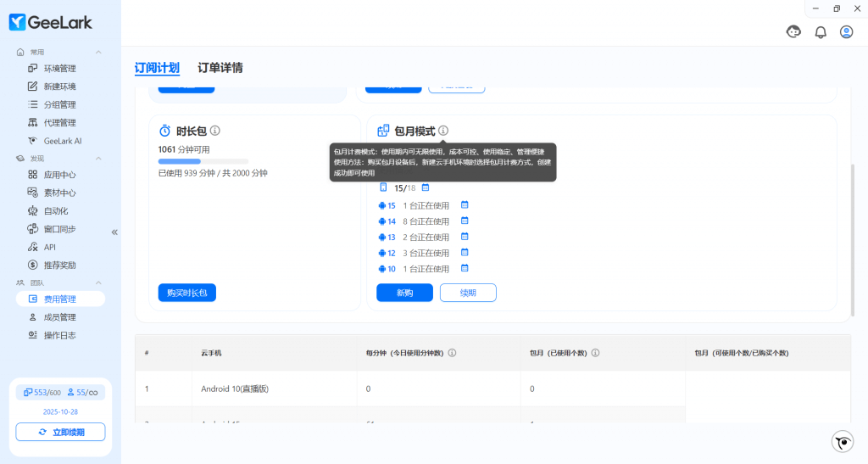
Task: Collapse the 常用 sidebar section
Action: (98, 53)
